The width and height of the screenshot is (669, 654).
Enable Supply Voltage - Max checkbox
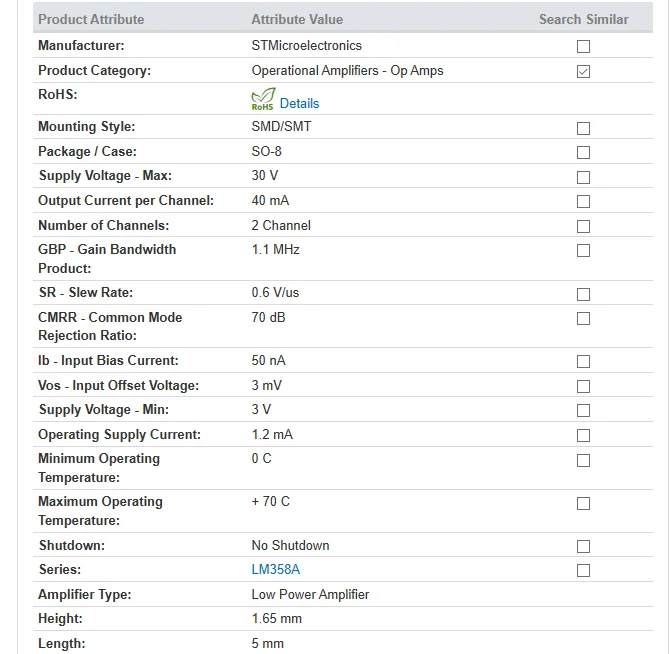(583, 177)
